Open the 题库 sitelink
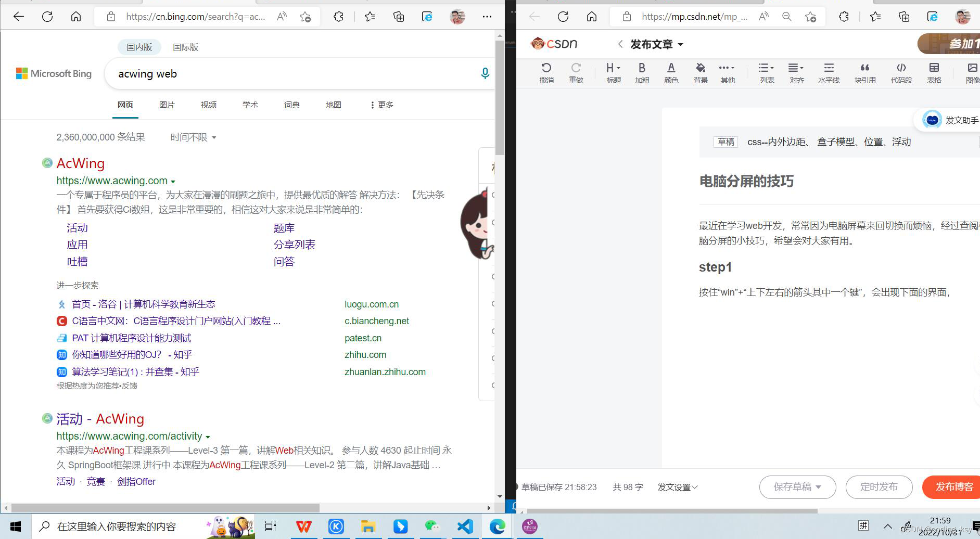 (284, 228)
